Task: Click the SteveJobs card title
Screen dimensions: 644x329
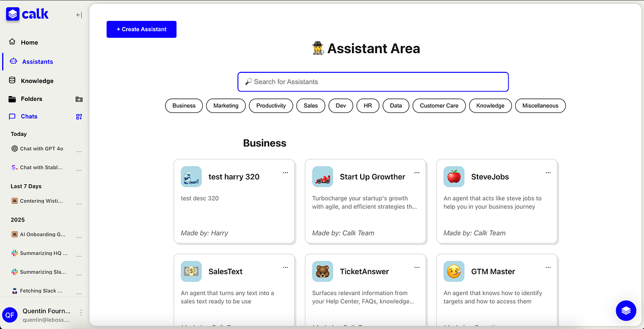Action: click(490, 177)
